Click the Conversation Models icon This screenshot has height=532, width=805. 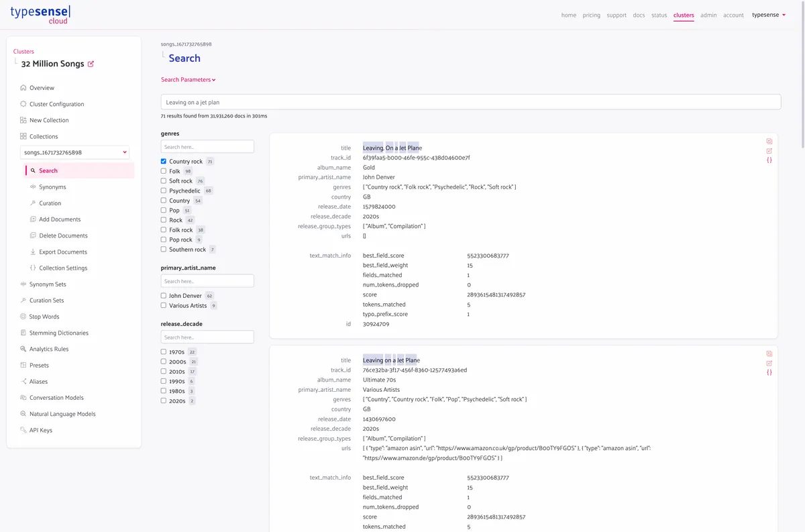tap(23, 398)
